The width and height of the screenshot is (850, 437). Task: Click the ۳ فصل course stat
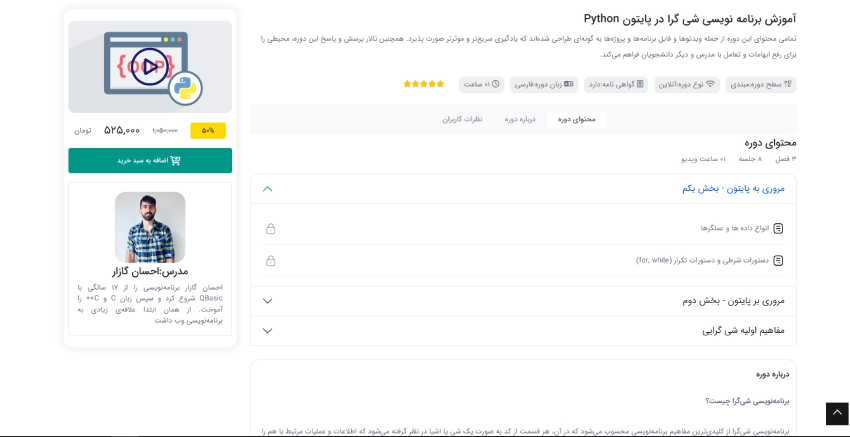785,159
